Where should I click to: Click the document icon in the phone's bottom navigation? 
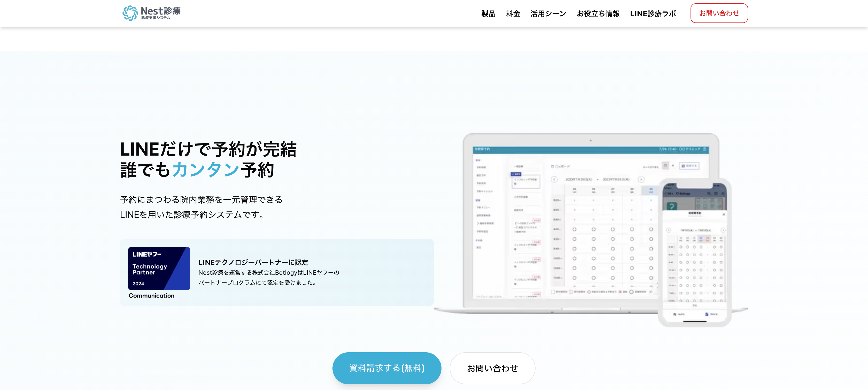707,315
